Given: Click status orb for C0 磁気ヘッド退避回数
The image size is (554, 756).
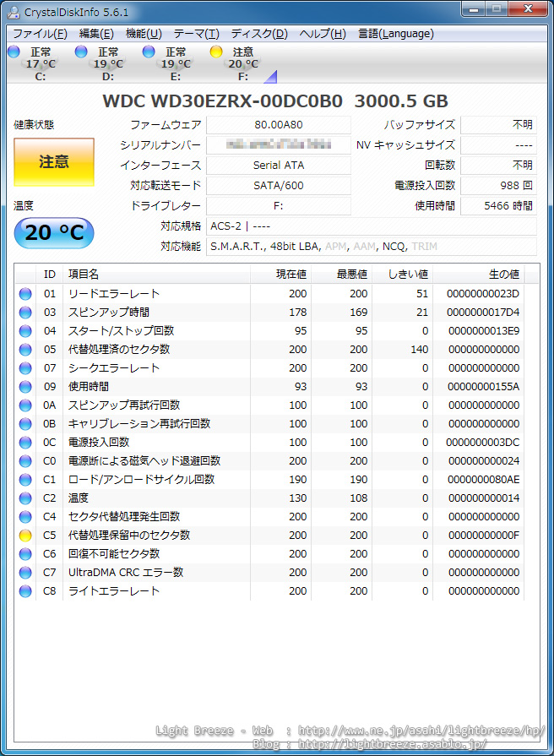Looking at the screenshot, I should click(x=25, y=461).
